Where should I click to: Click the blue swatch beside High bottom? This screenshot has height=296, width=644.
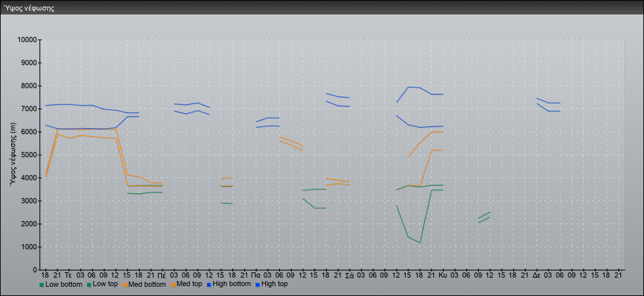point(209,285)
